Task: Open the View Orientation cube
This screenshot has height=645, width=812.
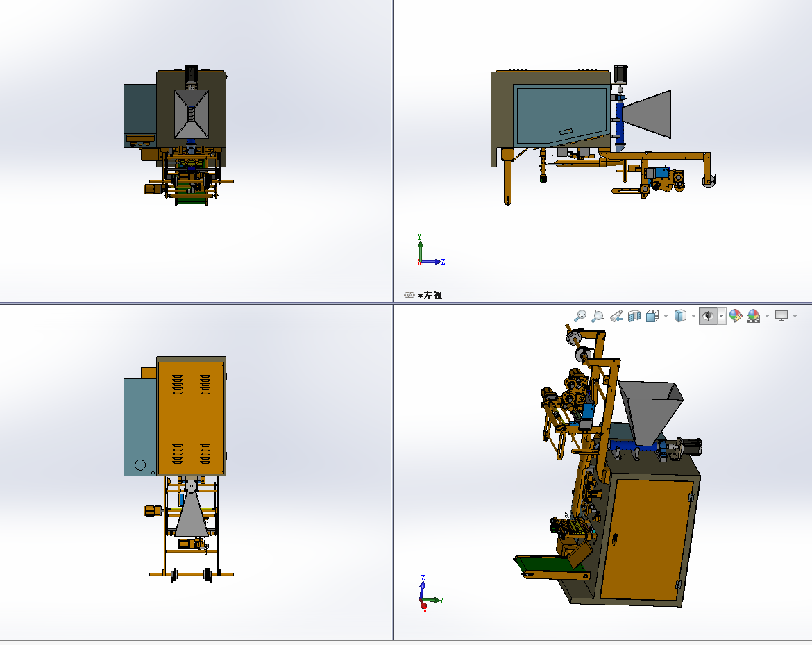Action: [x=652, y=315]
